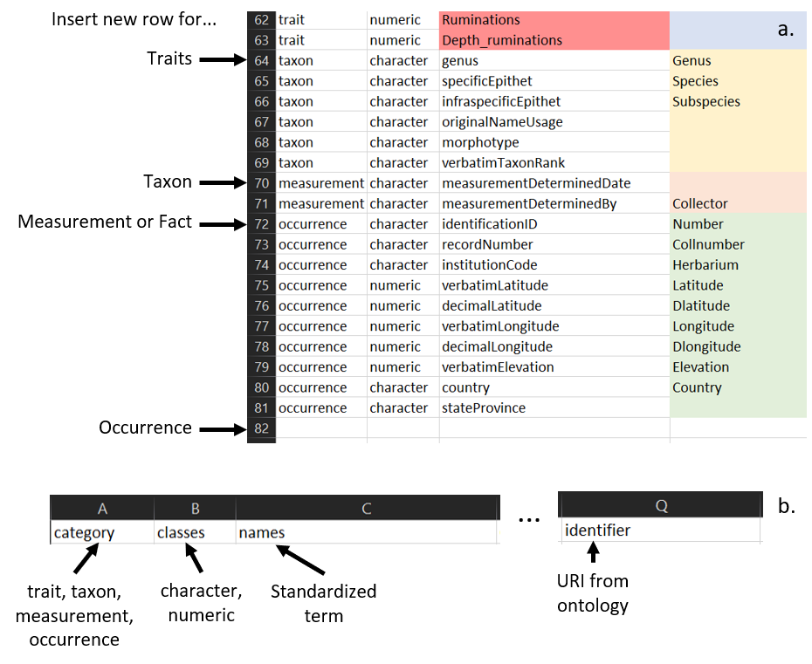Click the verbatimElevation cell
Viewport: 812px width, 664px height.
(x=554, y=367)
